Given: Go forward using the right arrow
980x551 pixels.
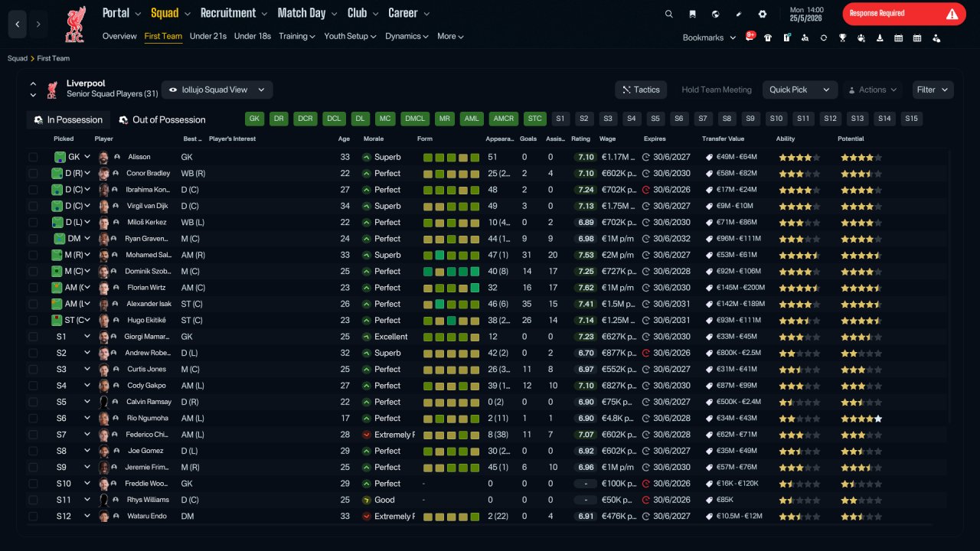Looking at the screenshot, I should point(38,24).
